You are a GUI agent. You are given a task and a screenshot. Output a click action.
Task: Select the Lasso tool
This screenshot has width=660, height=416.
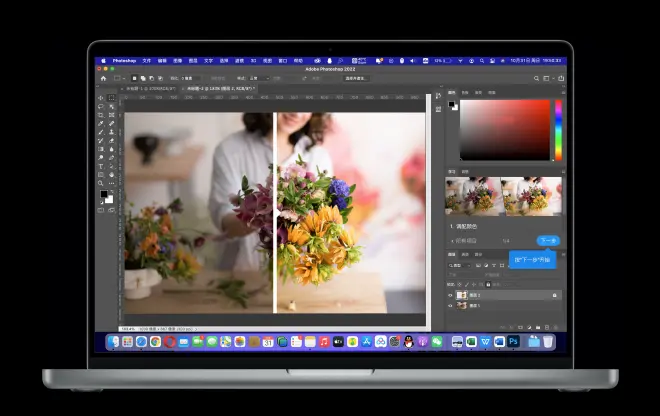pyautogui.click(x=101, y=107)
